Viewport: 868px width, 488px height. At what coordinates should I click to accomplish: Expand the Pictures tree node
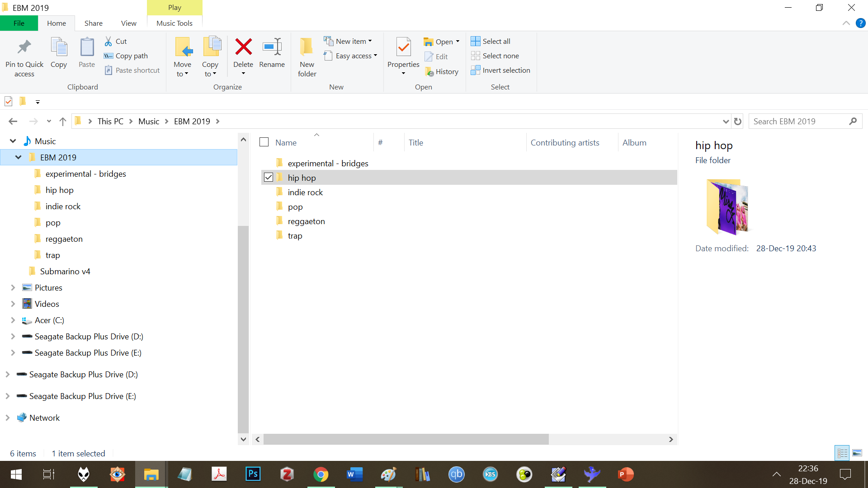click(13, 288)
